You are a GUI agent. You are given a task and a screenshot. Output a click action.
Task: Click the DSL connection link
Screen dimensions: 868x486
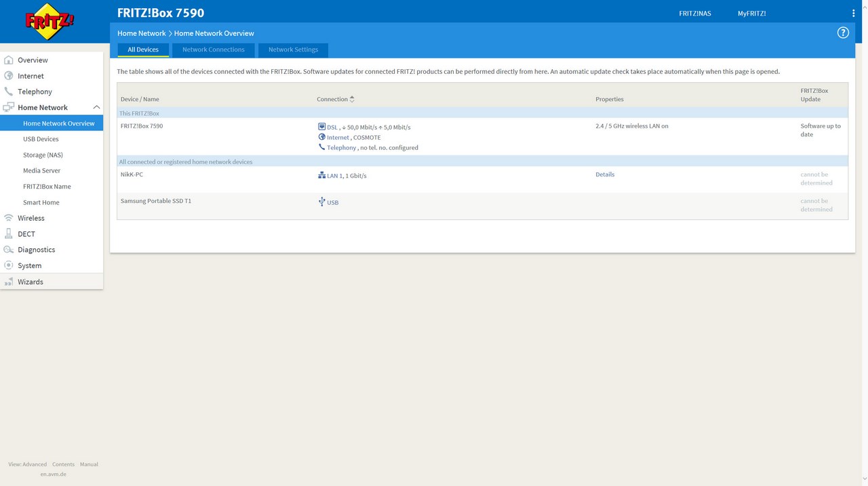pyautogui.click(x=332, y=127)
